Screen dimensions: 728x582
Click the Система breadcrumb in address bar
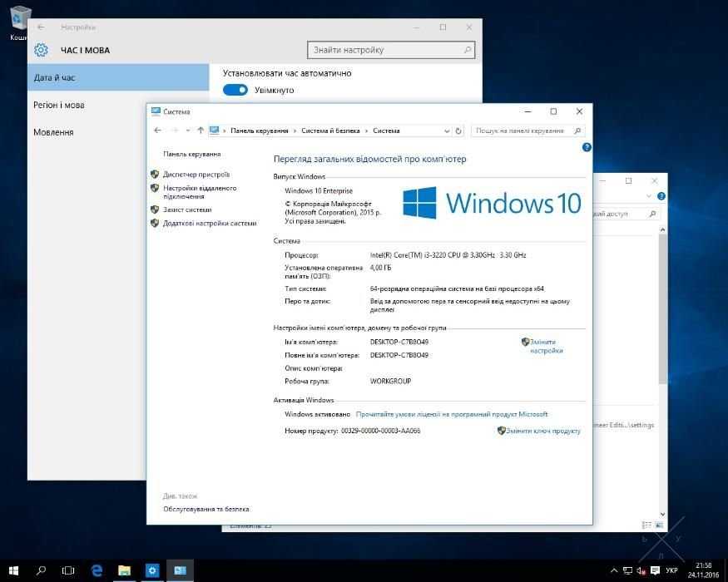coord(386,131)
